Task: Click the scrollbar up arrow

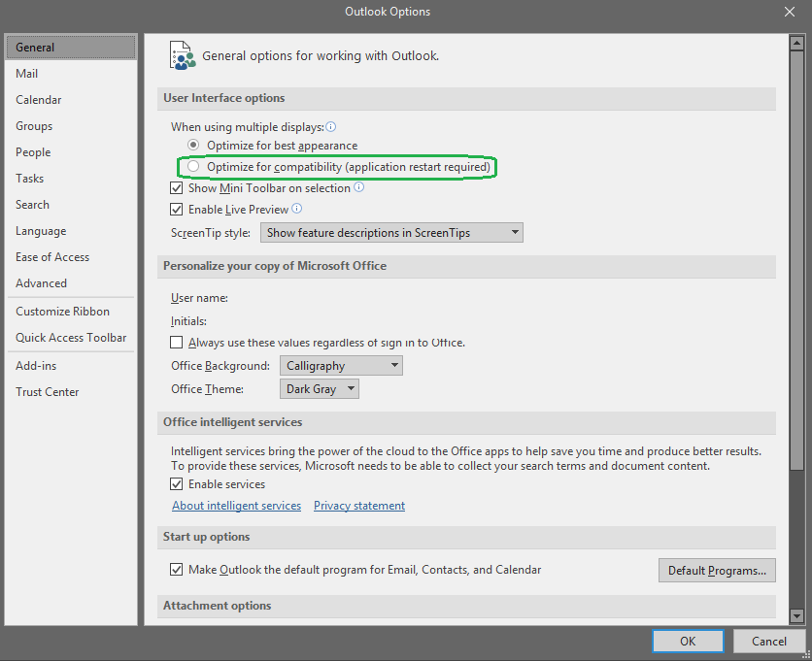Action: [796, 43]
